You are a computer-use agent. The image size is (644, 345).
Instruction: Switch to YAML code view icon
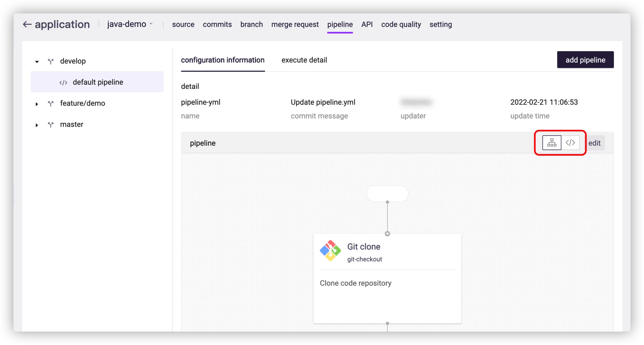(x=570, y=143)
